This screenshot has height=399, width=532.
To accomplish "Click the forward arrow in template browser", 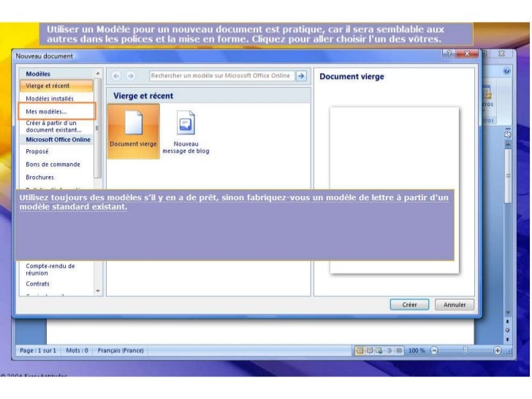I will [x=130, y=76].
